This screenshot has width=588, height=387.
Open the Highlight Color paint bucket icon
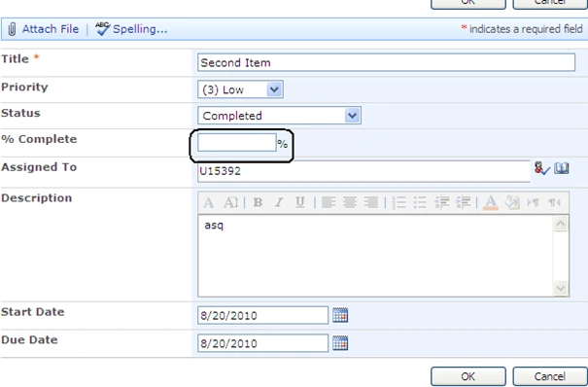tap(512, 203)
